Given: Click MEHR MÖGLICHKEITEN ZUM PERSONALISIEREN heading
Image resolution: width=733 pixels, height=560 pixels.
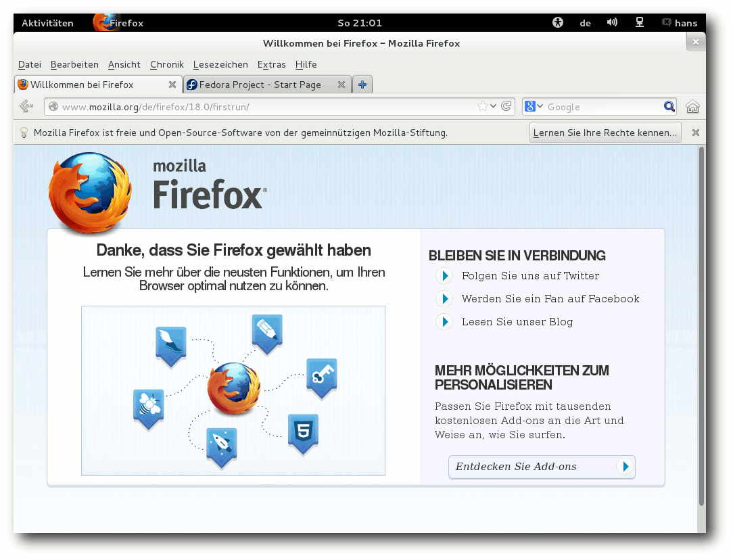Looking at the screenshot, I should pyautogui.click(x=522, y=377).
